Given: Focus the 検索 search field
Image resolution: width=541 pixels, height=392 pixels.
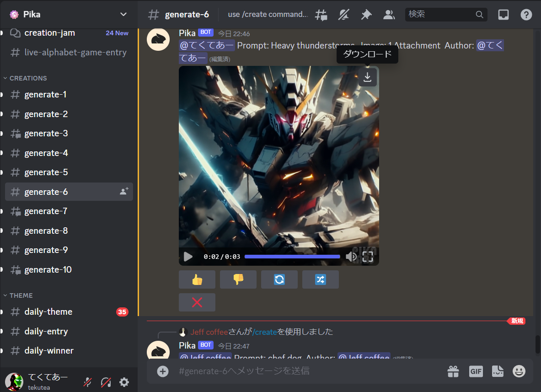Looking at the screenshot, I should (x=446, y=15).
